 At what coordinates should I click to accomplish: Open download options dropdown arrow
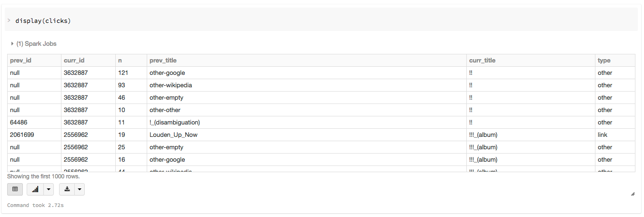(80, 189)
